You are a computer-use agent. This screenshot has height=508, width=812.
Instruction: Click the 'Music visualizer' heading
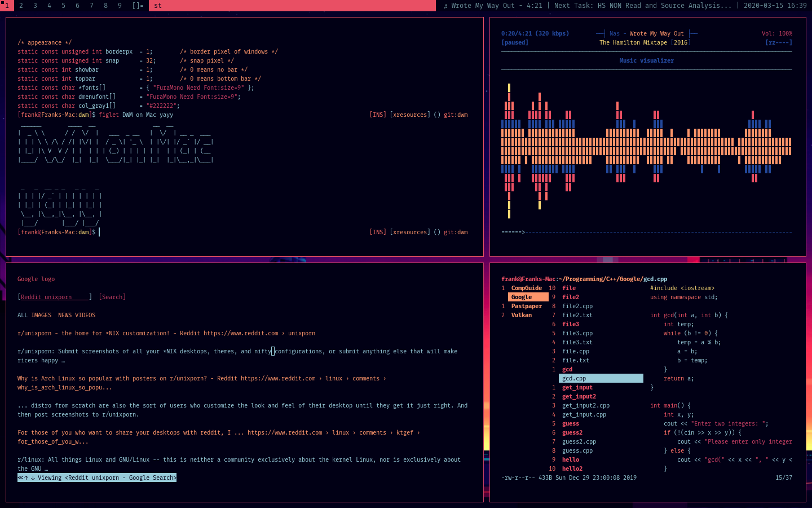pyautogui.click(x=647, y=60)
